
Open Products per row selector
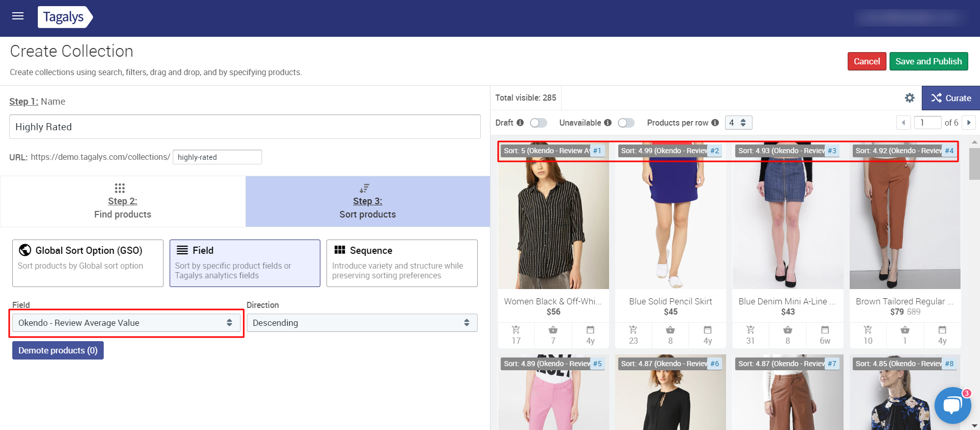tap(738, 123)
